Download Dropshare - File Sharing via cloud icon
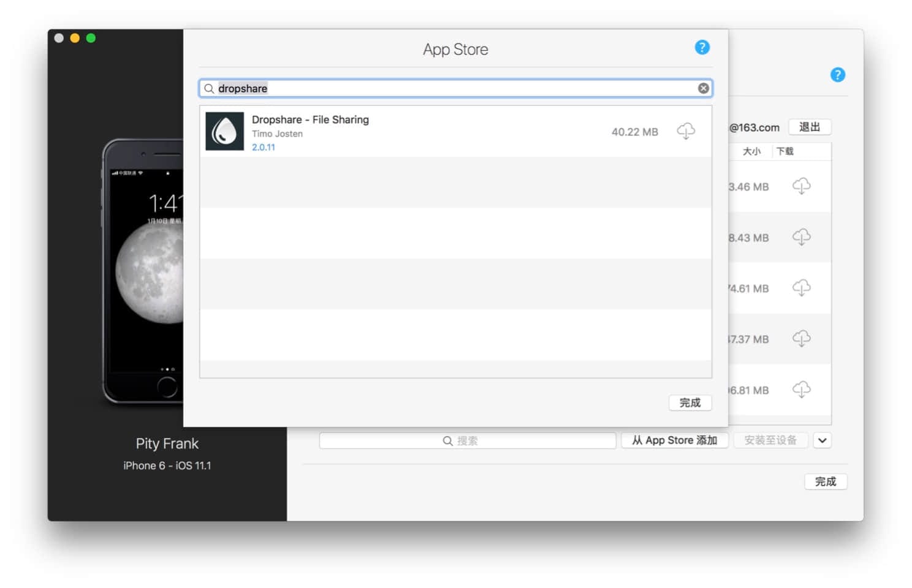This screenshot has height=588, width=912. 685,131
